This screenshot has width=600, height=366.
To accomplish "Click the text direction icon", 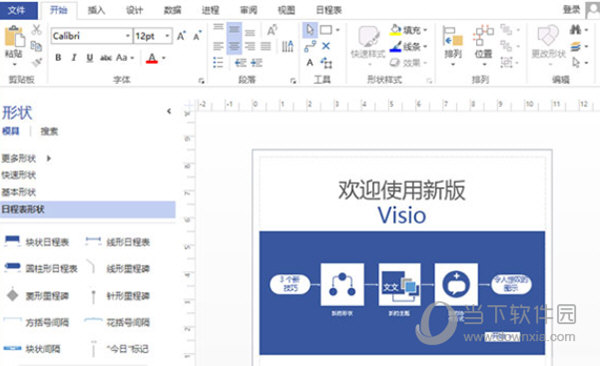I will (288, 46).
